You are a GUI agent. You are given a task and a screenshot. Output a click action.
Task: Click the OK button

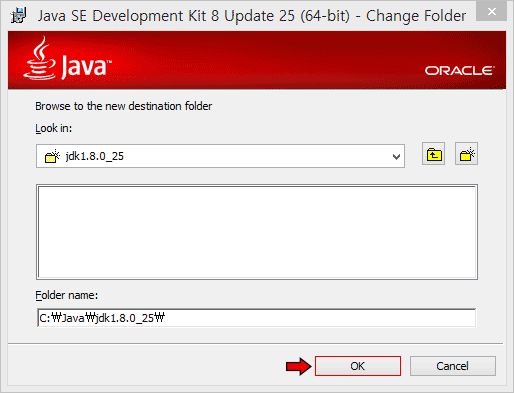[x=358, y=366]
